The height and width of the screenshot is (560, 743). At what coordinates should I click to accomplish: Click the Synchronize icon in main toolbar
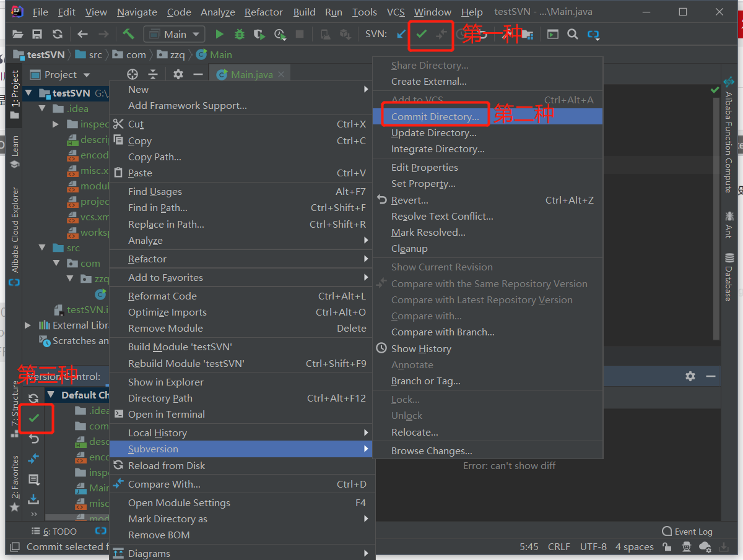[x=58, y=35]
